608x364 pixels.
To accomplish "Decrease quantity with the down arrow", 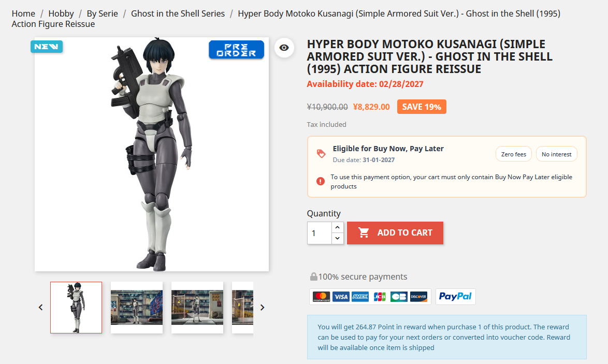I will 337,238.
